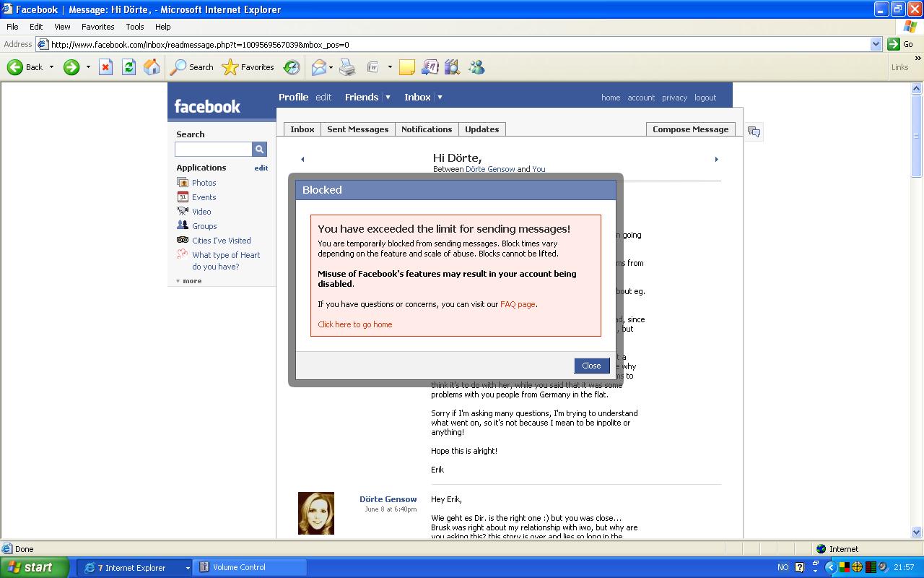This screenshot has height=578, width=924.
Task: Expand more applications in the sidebar
Action: click(189, 281)
